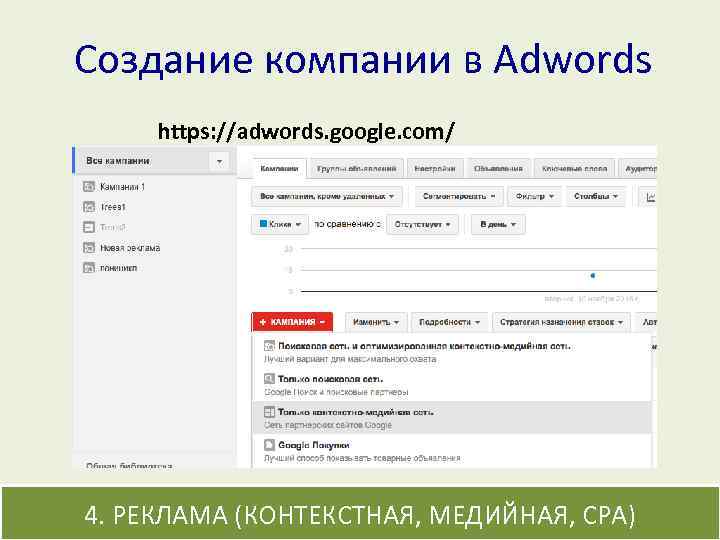
Task: Open the Все кампании dropdown arrow
Action: click(x=219, y=161)
